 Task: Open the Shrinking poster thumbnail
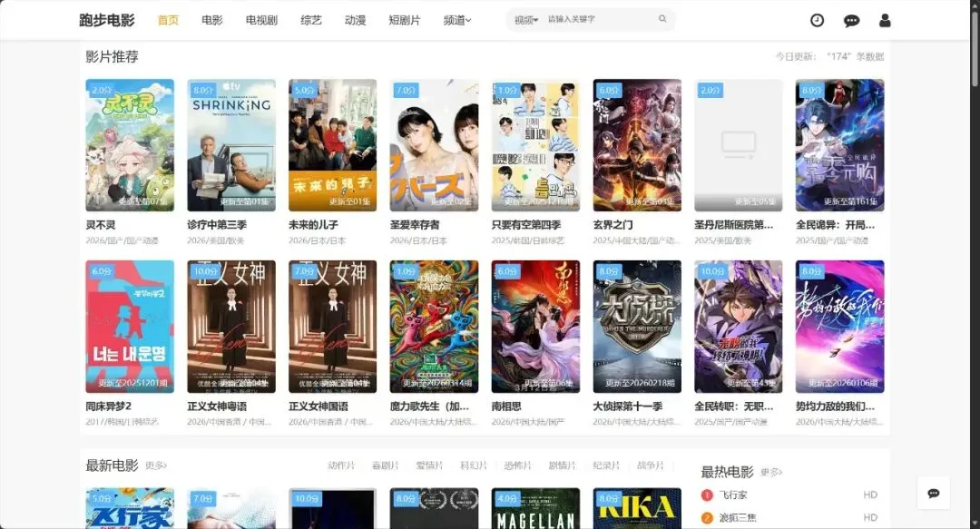[231, 145]
